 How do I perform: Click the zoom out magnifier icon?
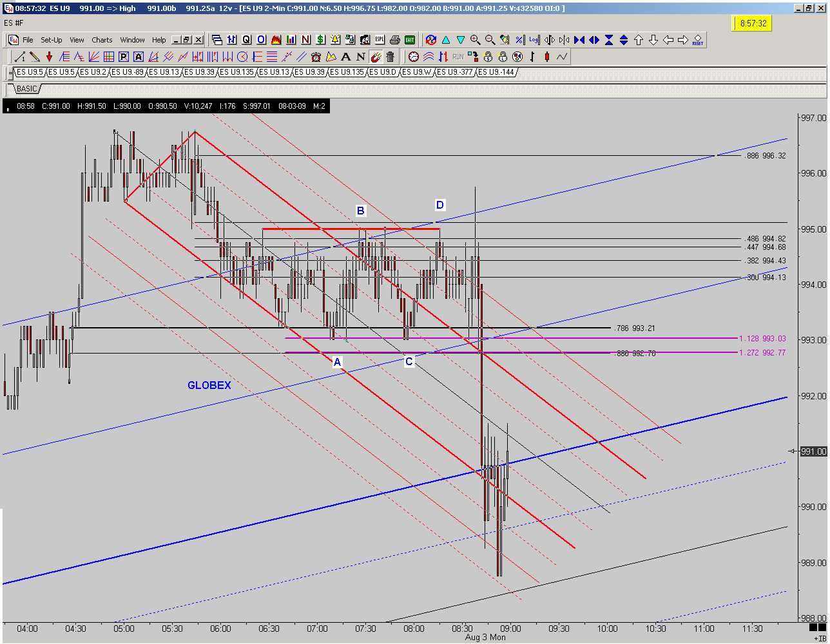[490, 39]
